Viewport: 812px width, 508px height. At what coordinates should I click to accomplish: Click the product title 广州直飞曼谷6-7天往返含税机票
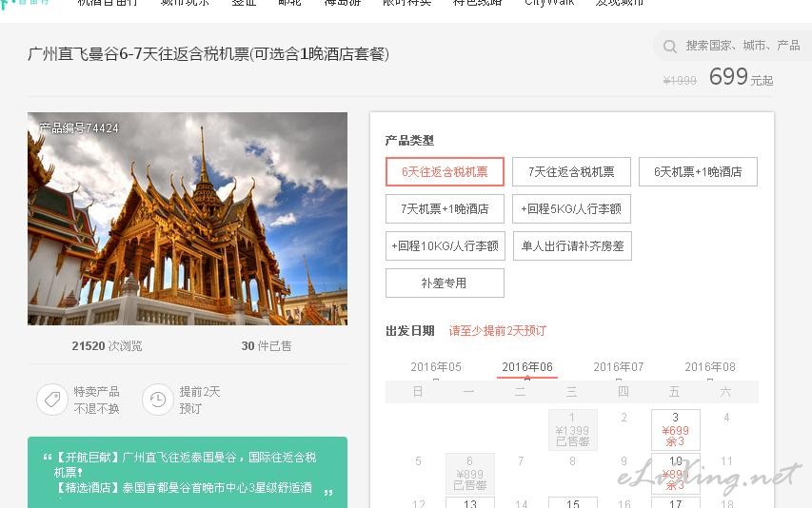coord(208,54)
